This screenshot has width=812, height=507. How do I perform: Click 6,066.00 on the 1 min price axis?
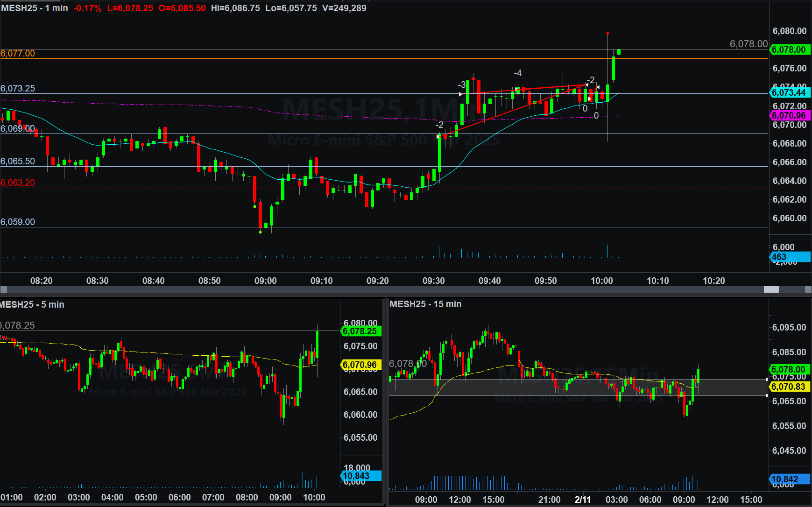coord(790,162)
